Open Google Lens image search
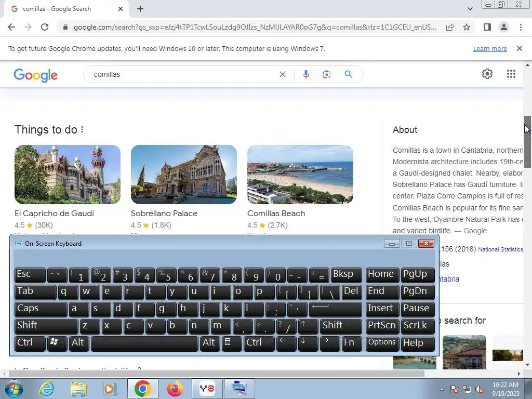 pos(326,74)
